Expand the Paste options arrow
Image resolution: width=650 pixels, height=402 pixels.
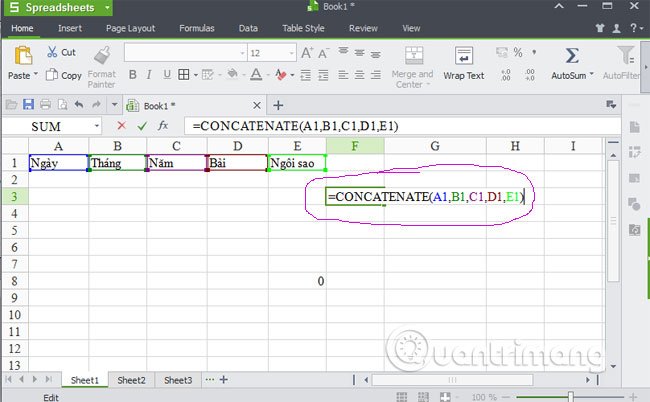pos(36,75)
